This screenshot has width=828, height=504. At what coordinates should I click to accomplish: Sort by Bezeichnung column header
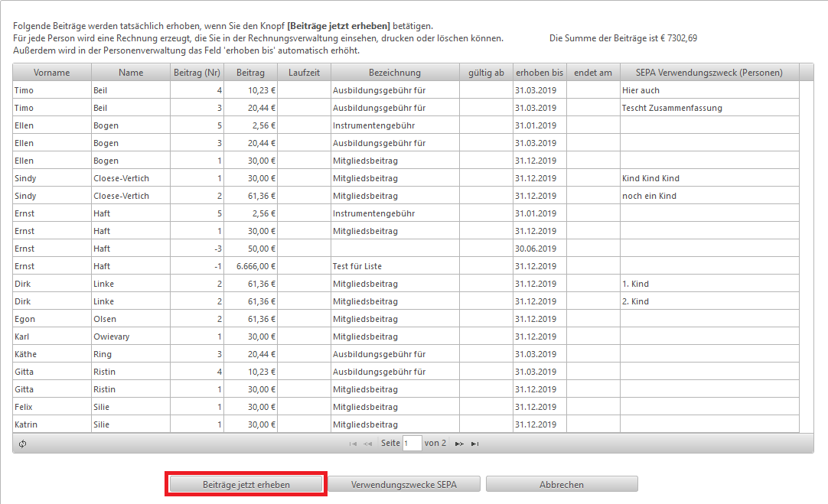point(395,73)
